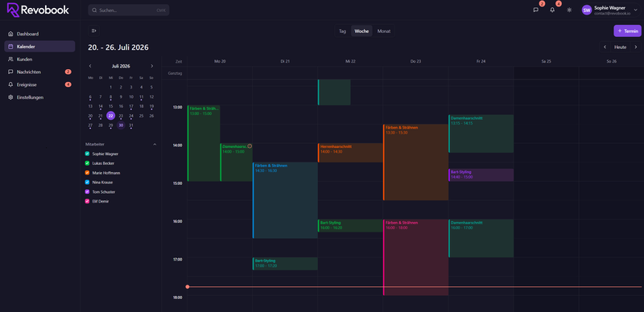Uncheck Sophie Wagner employee filter
This screenshot has height=312, width=644.
pyautogui.click(x=87, y=154)
